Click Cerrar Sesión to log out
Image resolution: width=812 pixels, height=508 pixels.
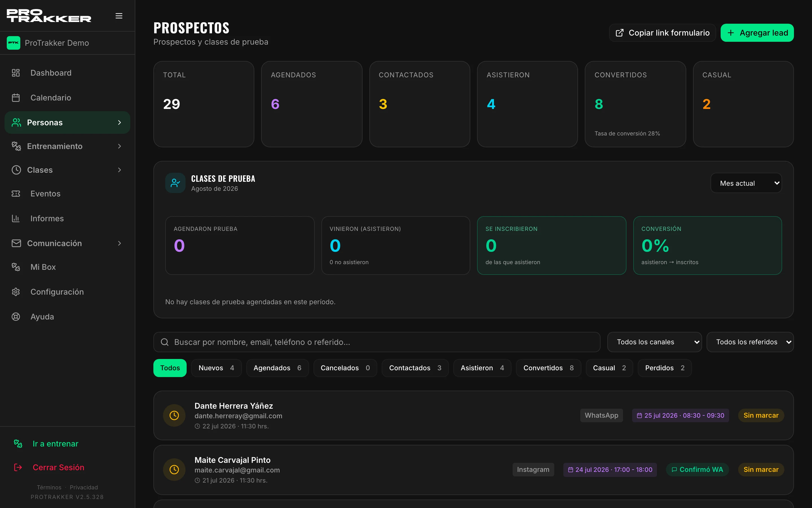58,467
